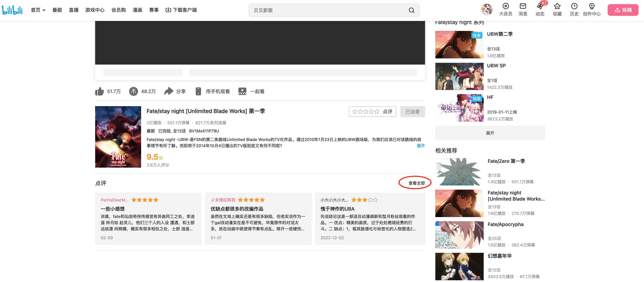The height and width of the screenshot is (282, 644).
Task: Click the share arrow icon
Action: [x=169, y=91]
